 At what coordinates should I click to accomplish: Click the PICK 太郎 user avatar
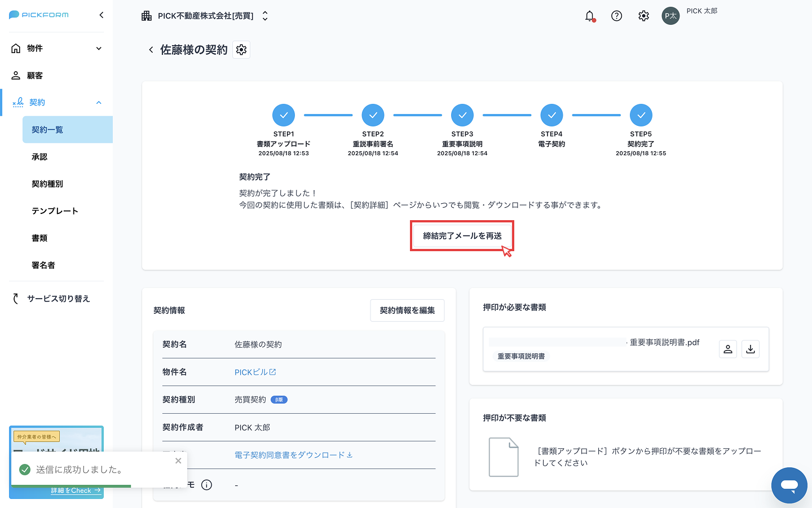[670, 16]
